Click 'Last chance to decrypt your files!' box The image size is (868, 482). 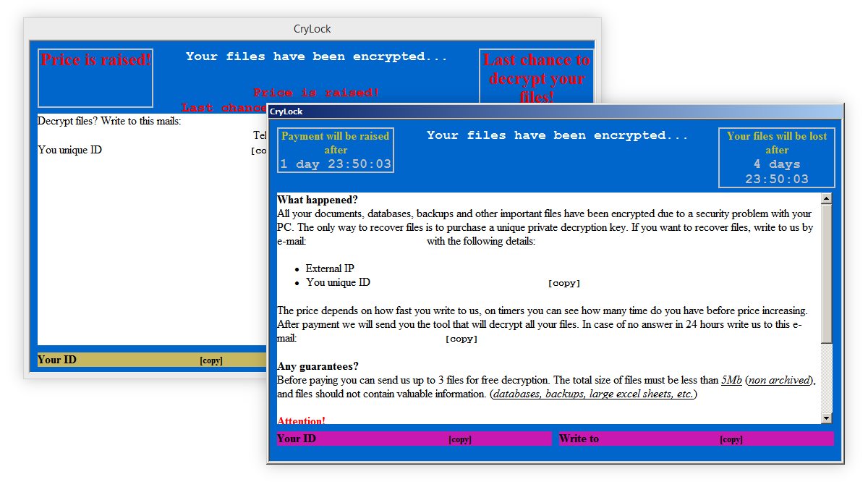click(x=537, y=77)
